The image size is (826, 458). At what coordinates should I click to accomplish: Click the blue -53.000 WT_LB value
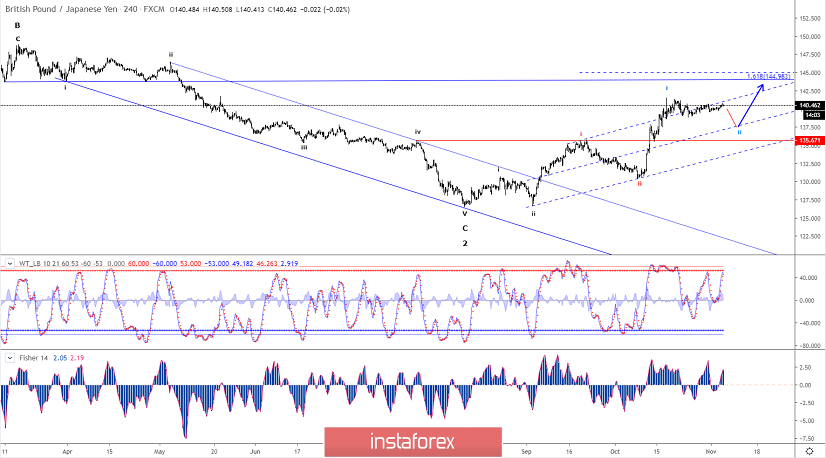click(x=217, y=263)
